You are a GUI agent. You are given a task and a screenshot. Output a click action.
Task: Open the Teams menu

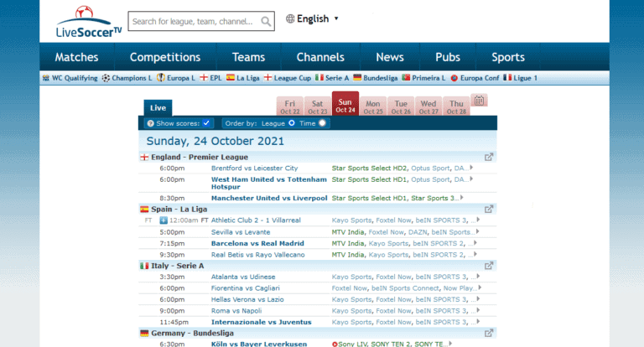tap(248, 57)
